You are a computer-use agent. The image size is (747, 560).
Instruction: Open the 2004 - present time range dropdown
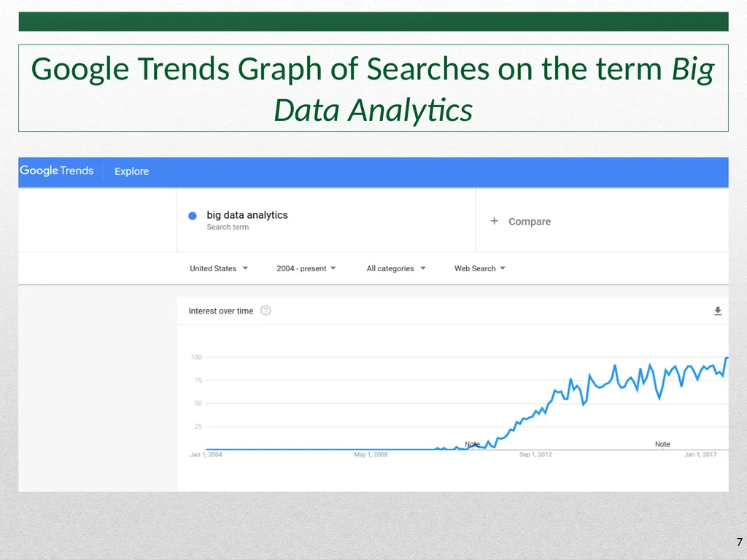(x=306, y=268)
